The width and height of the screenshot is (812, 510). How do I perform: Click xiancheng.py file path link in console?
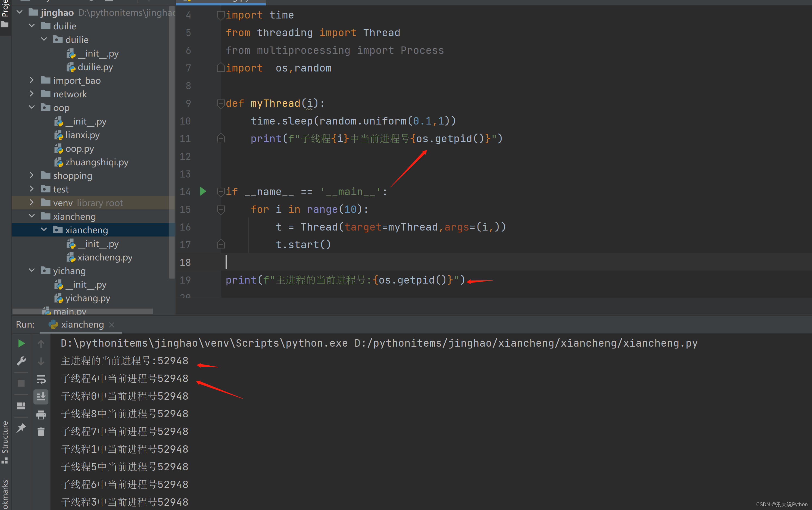pyautogui.click(x=526, y=343)
